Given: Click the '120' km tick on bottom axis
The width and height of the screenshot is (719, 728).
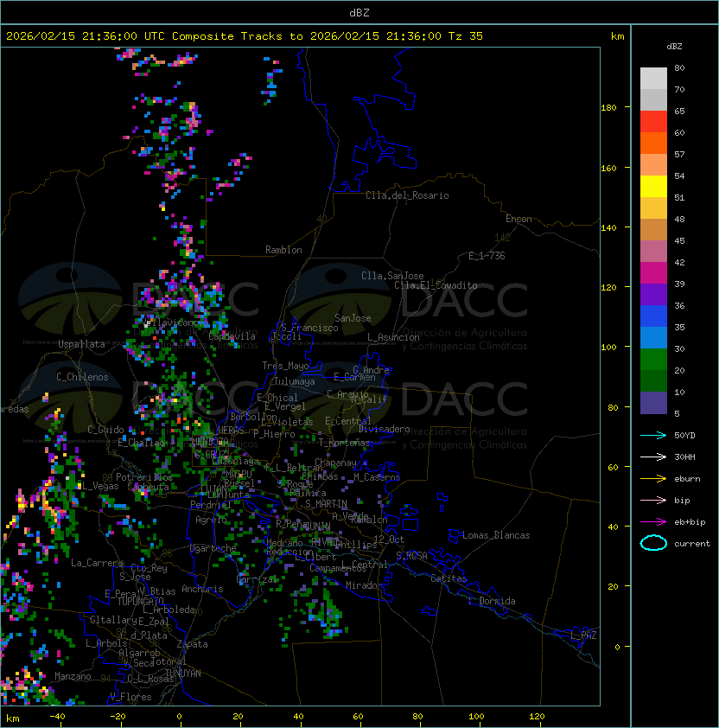Looking at the screenshot, I should 537,717.
